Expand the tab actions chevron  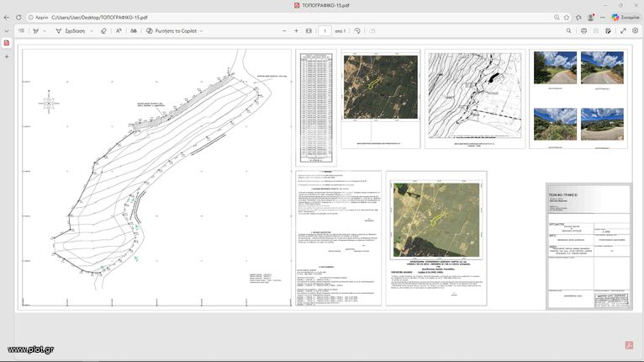[x=7, y=31]
